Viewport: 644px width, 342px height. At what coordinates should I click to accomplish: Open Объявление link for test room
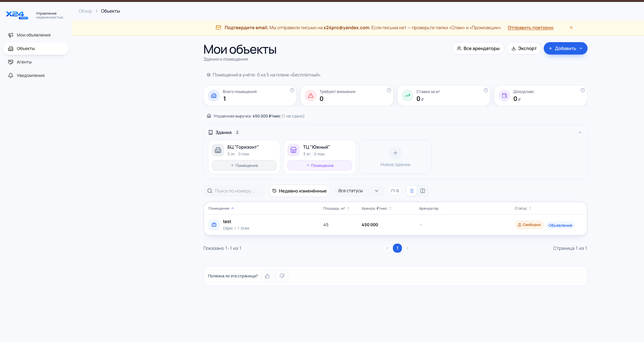(560, 225)
